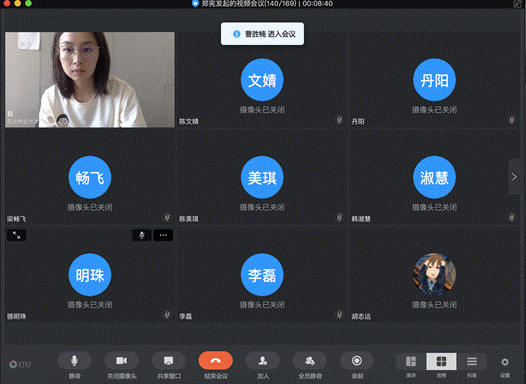
Task: Switch to the 列表 list view
Action: tap(472, 362)
